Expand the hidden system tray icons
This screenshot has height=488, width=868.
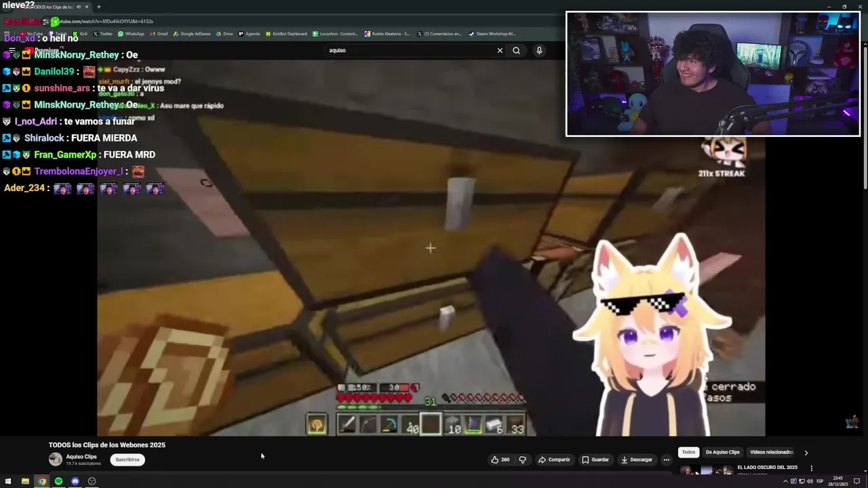[785, 481]
